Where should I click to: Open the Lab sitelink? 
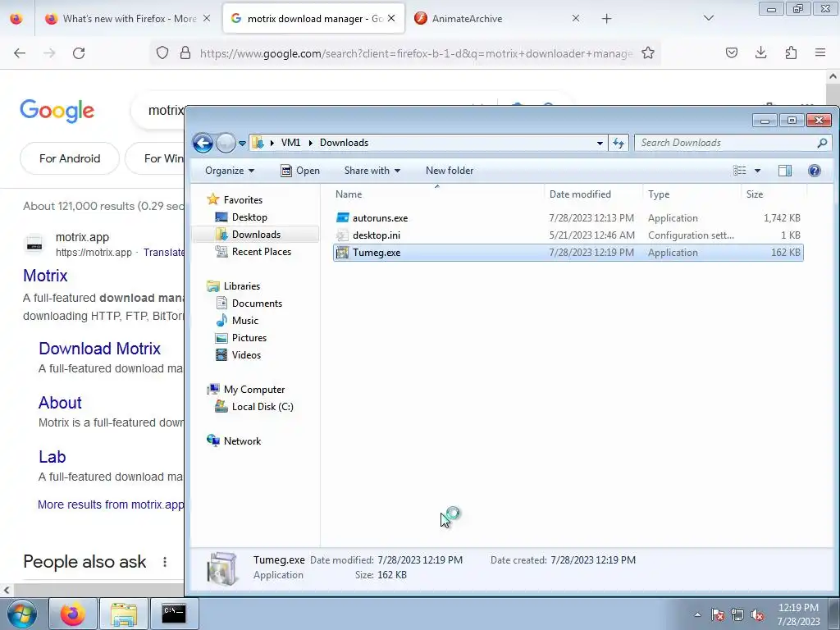52,456
